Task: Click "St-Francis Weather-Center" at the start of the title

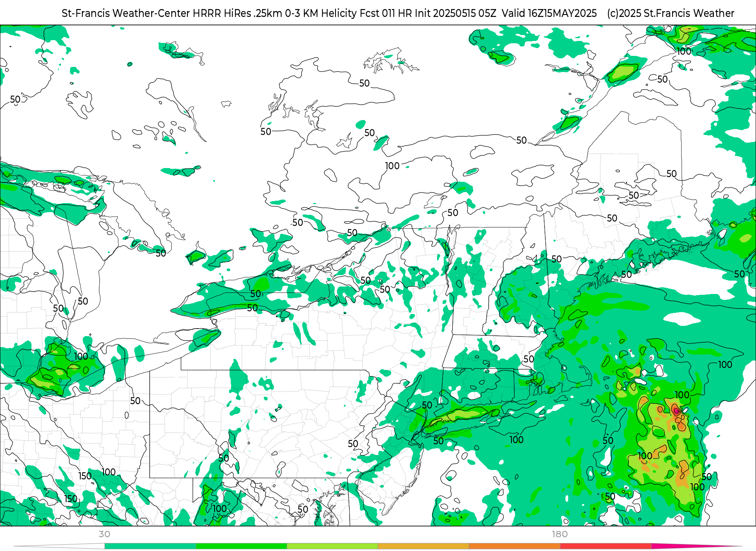Action: point(126,13)
